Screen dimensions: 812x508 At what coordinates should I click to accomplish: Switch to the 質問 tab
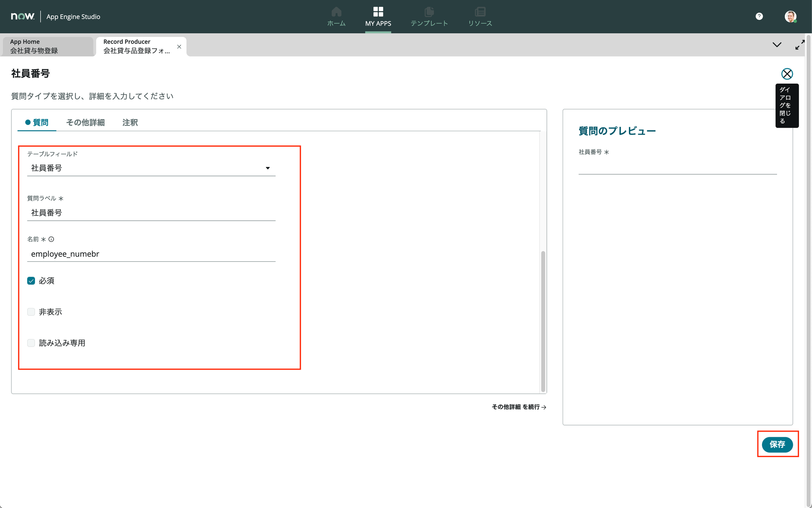pyautogui.click(x=37, y=122)
